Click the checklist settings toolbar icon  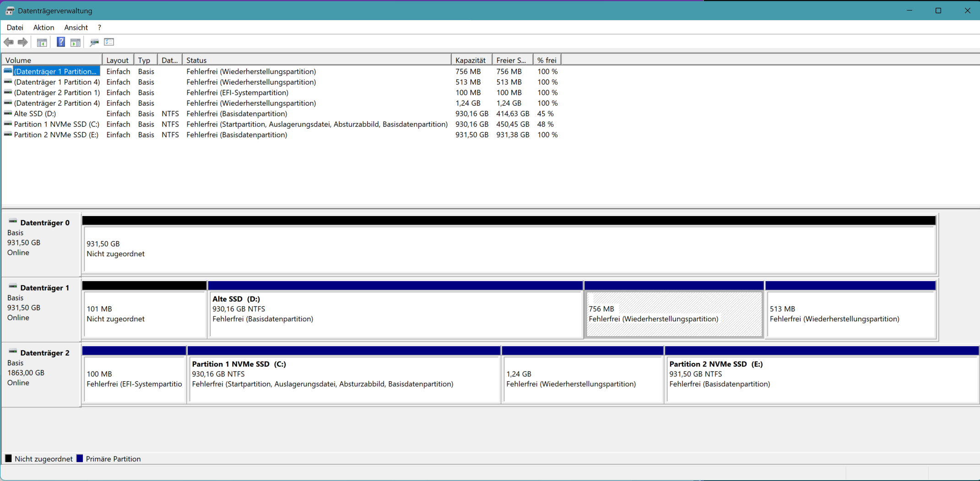(109, 42)
